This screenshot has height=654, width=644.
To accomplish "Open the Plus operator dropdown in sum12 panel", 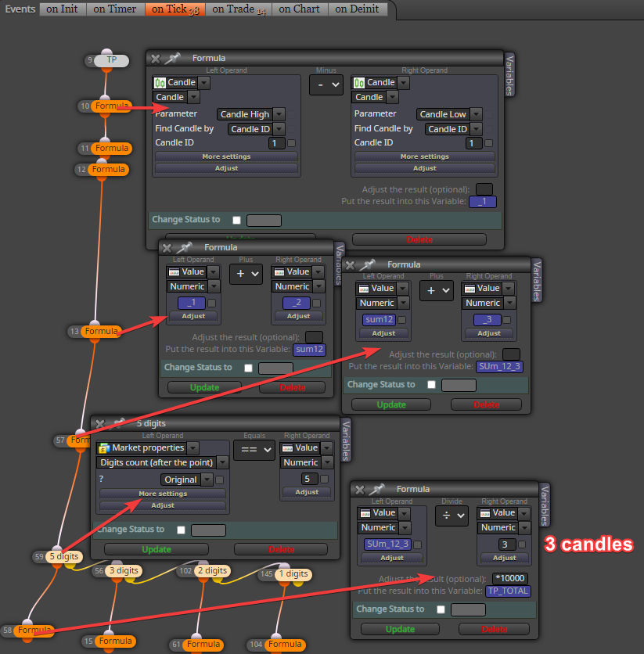I will (246, 274).
